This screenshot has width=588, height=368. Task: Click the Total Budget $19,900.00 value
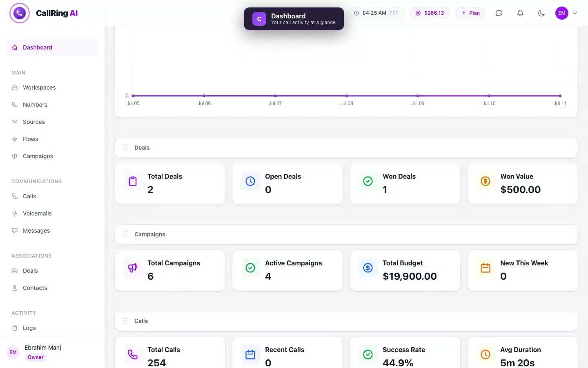(x=410, y=276)
